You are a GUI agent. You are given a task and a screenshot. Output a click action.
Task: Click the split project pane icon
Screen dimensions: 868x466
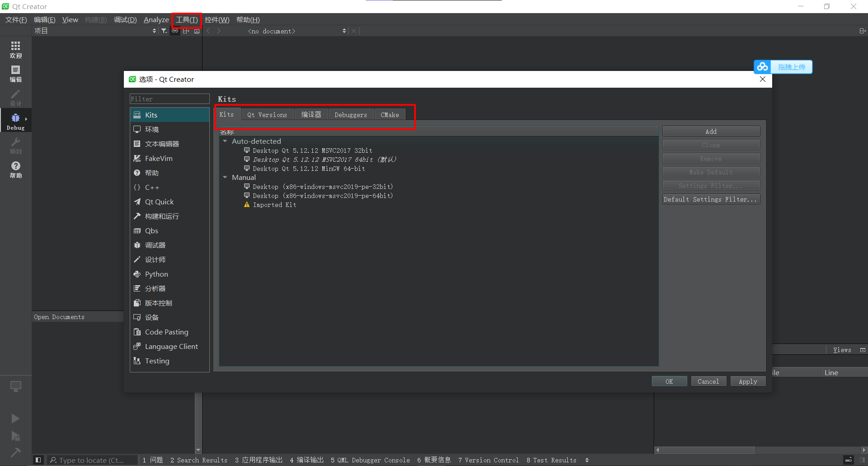[x=186, y=31]
